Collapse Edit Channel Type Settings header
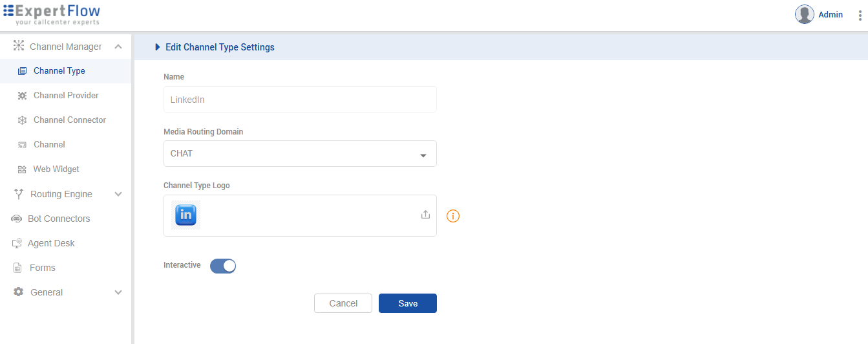Viewport: 868px width, 344px height. [158, 47]
